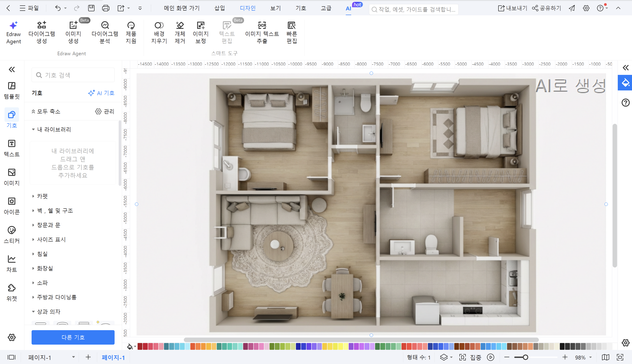
Task: Click the 기호 검색 search field
Action: coord(73,74)
